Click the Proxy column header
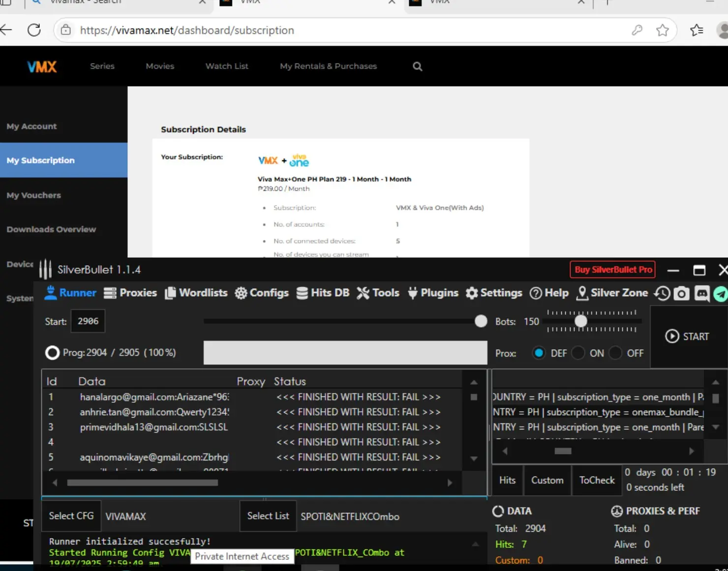 (251, 381)
